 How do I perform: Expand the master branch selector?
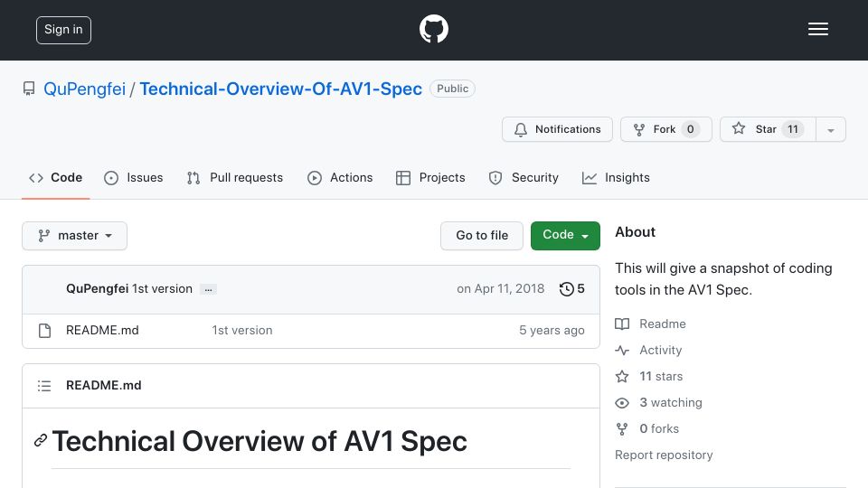[x=75, y=236]
